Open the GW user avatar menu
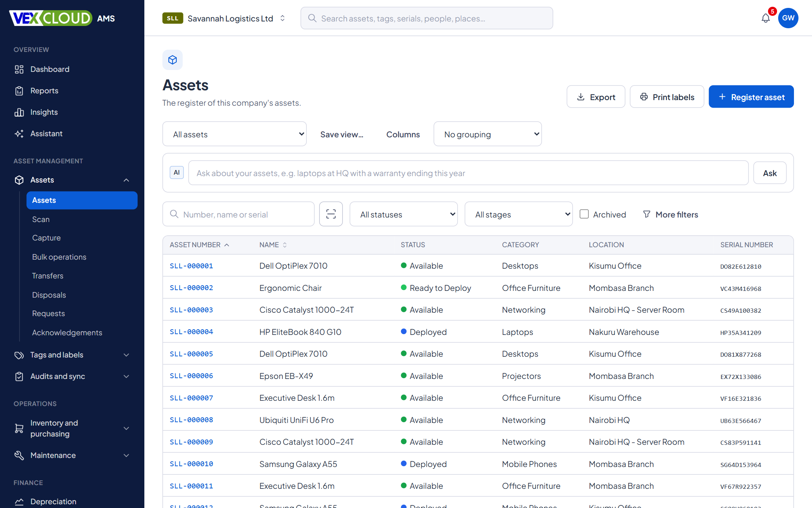The image size is (812, 508). click(x=788, y=18)
